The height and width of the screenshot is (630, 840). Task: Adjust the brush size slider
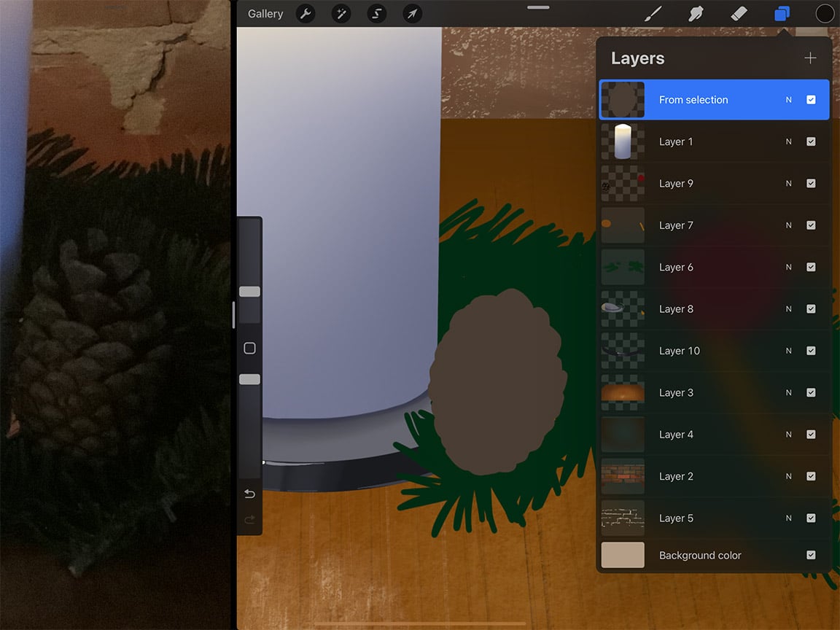tap(249, 291)
